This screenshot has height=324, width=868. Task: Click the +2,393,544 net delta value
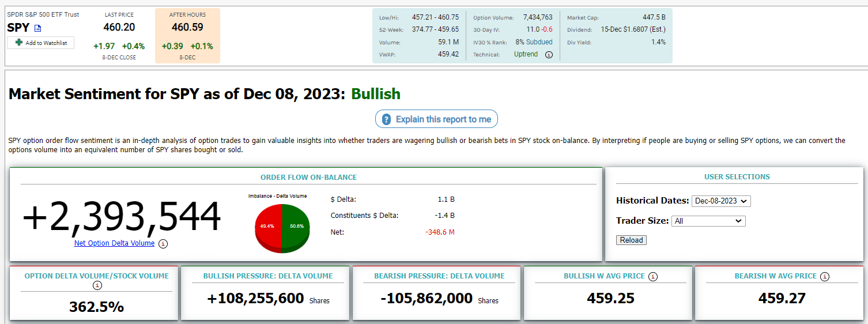(x=122, y=217)
